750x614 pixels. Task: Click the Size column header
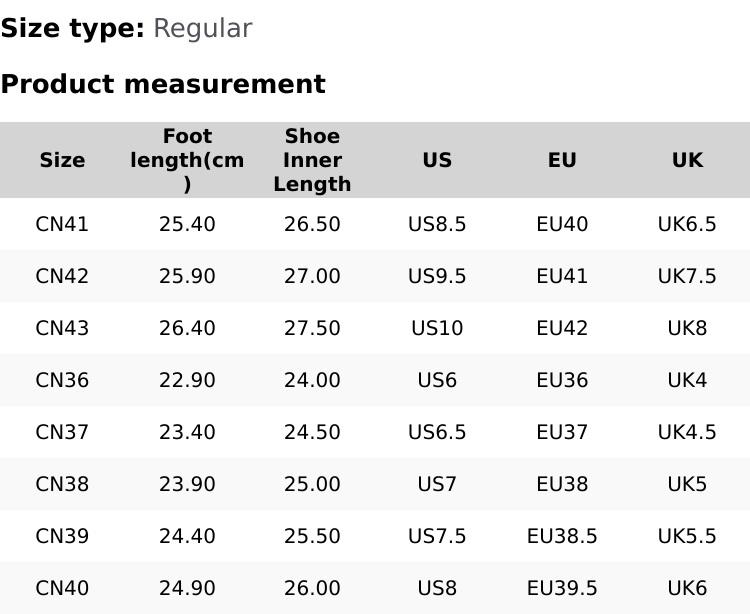(x=62, y=160)
